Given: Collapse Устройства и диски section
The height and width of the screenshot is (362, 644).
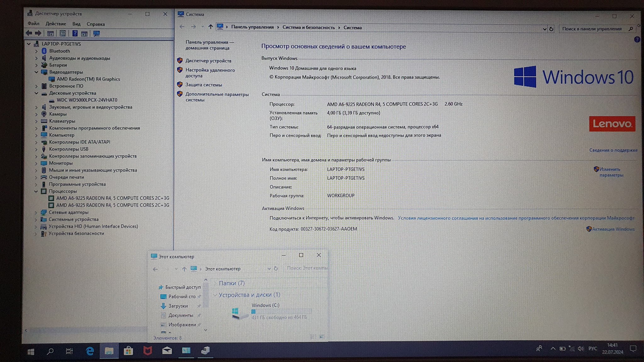Looking at the screenshot, I should click(215, 295).
